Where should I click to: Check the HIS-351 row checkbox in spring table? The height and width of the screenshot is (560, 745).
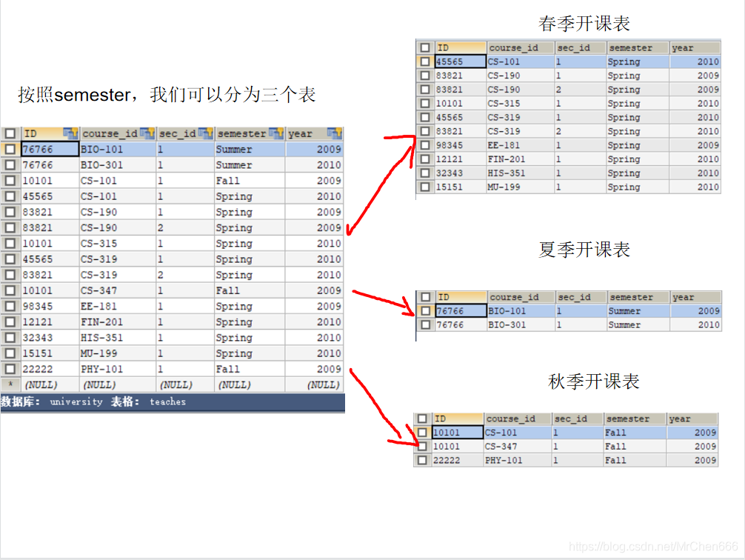pos(425,173)
